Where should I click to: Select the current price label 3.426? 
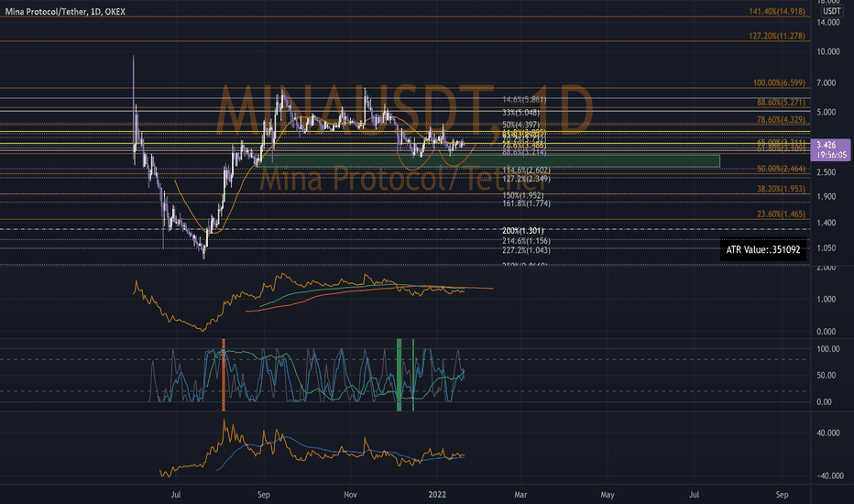(x=827, y=145)
